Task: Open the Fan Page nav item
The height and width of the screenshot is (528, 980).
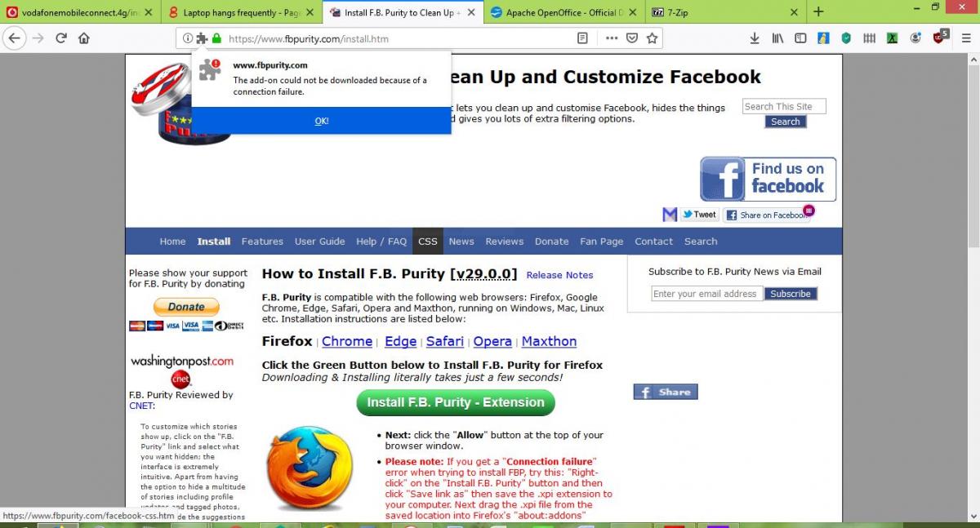Action: click(602, 242)
